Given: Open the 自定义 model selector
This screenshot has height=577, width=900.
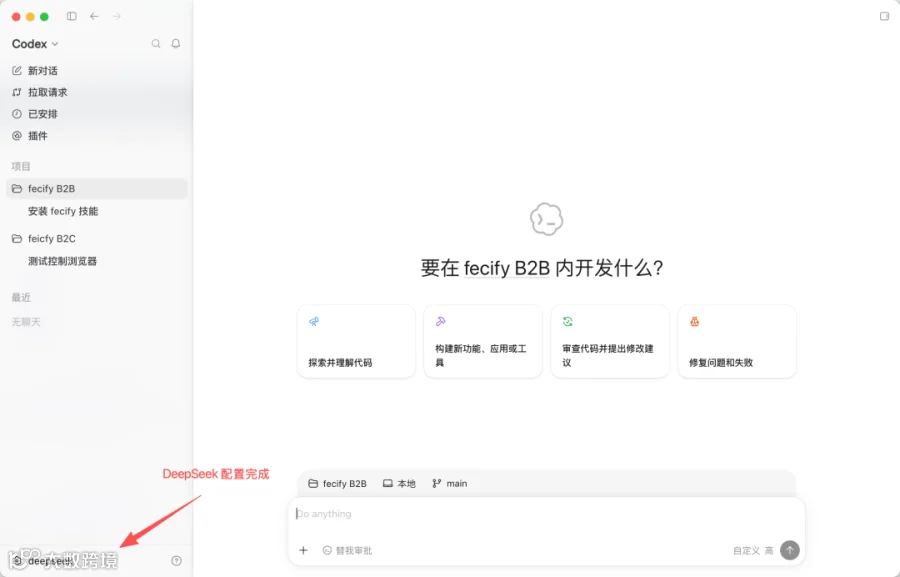Looking at the screenshot, I should [746, 551].
